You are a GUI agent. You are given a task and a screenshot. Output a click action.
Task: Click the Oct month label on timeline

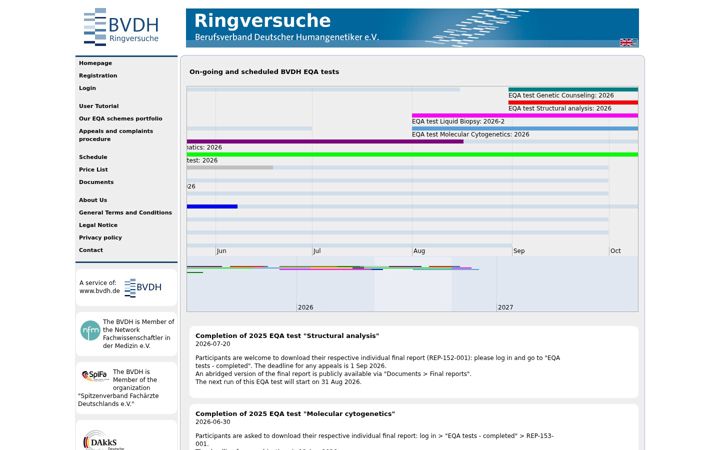coord(615,251)
